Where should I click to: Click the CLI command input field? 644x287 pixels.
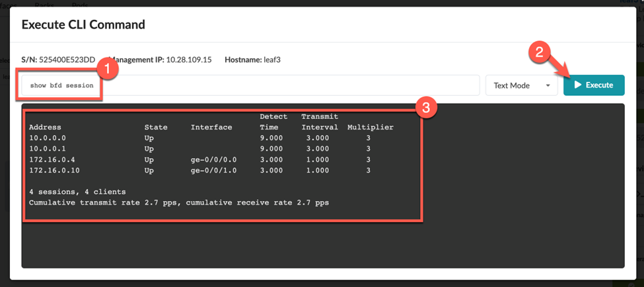click(250, 85)
